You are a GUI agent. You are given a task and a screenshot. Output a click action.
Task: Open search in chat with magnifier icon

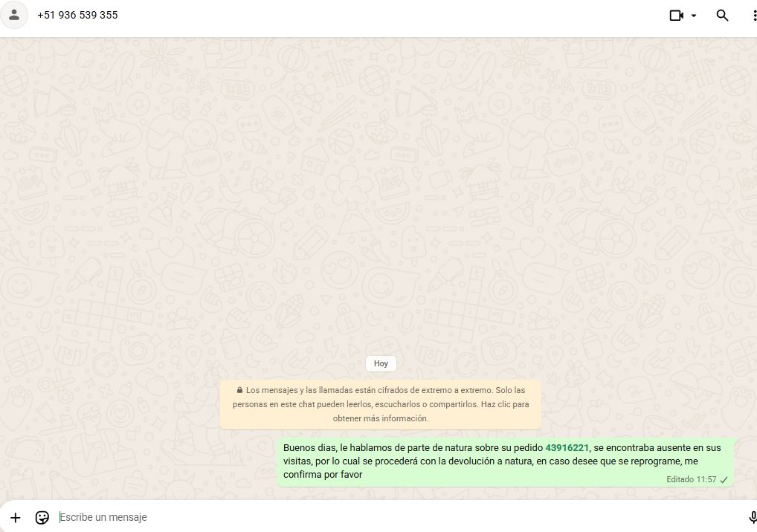[x=722, y=15]
